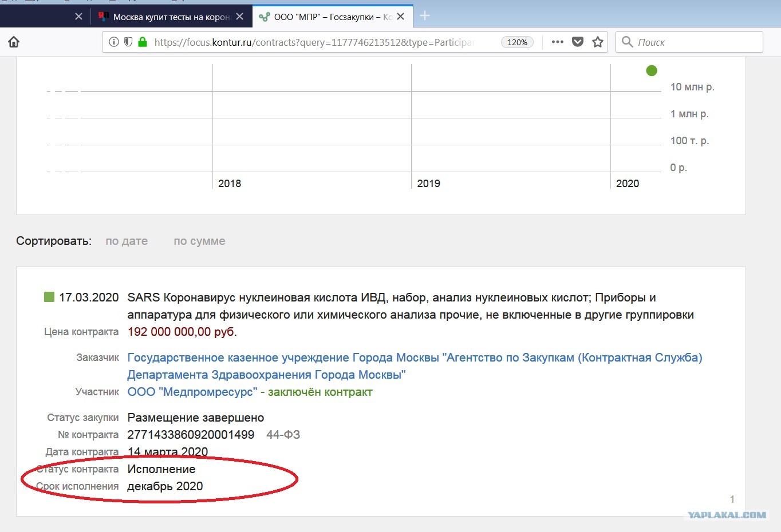Focus the Поиск search box

[x=689, y=42]
